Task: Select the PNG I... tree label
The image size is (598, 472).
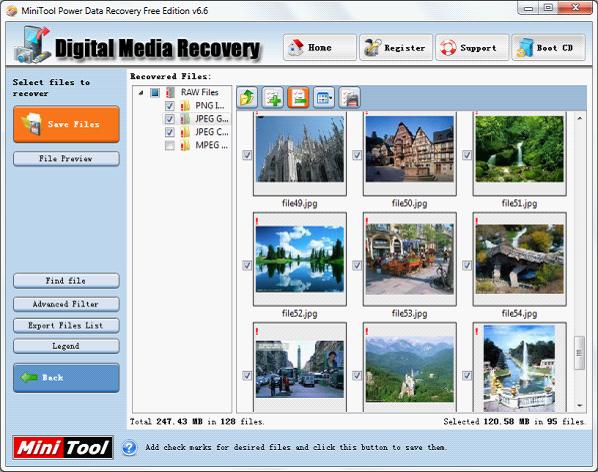Action: (209, 106)
